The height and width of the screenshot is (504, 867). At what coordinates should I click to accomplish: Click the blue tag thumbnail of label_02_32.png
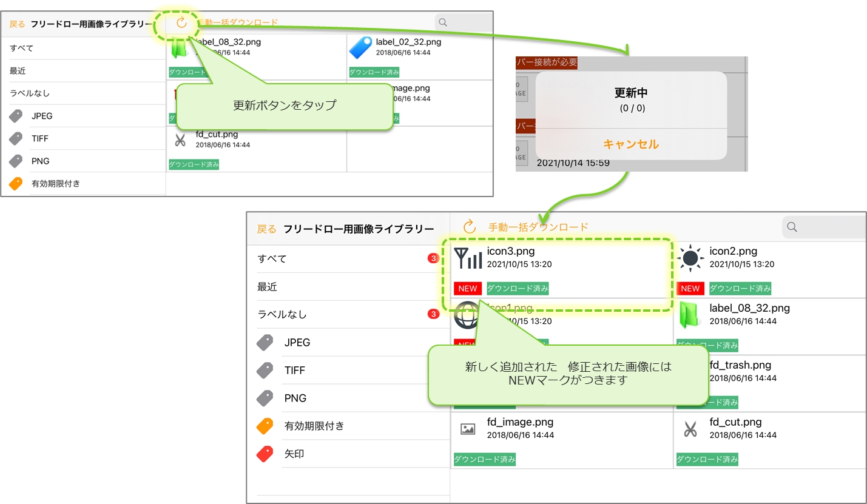tap(360, 48)
